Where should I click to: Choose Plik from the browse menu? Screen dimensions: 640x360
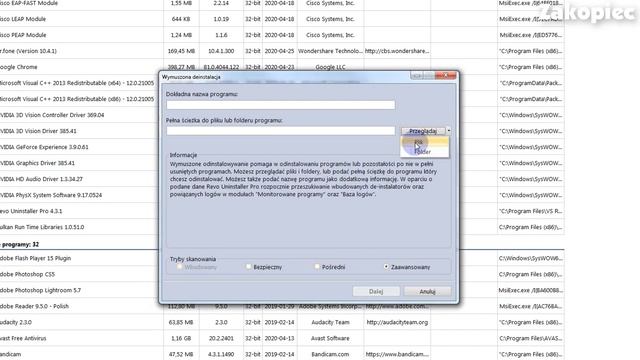point(424,142)
